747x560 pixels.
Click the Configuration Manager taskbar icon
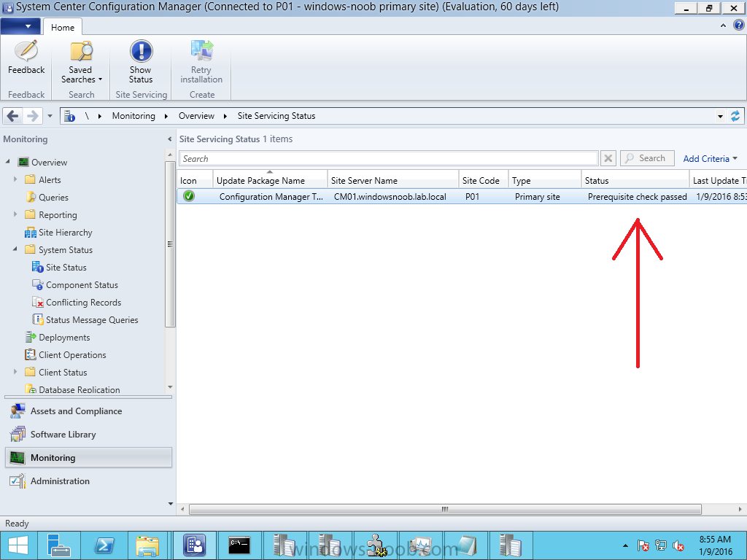(x=194, y=545)
